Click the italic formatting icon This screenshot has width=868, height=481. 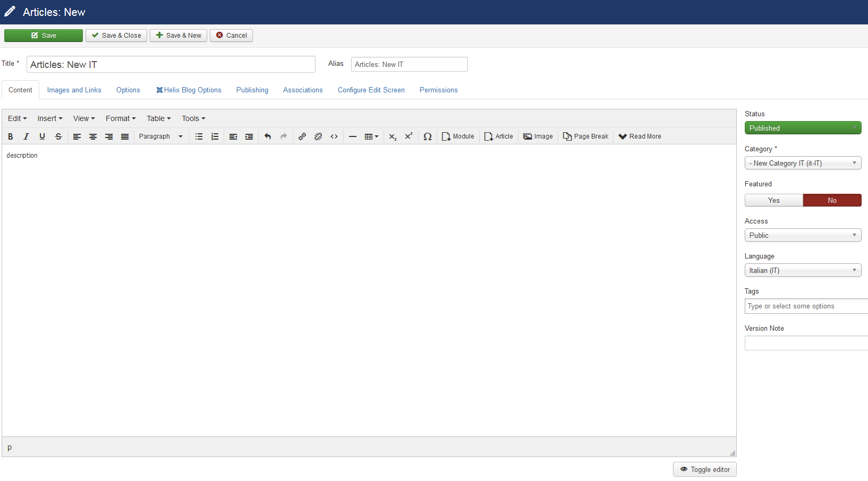pos(26,136)
